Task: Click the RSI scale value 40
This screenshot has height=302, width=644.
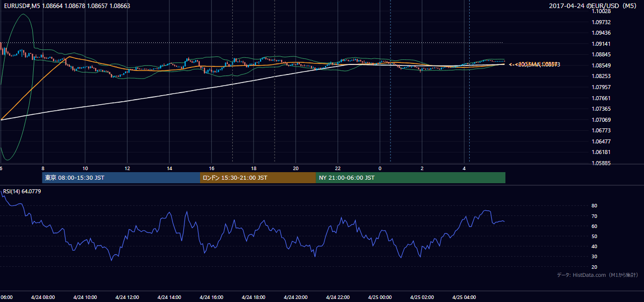Action: (x=595, y=246)
